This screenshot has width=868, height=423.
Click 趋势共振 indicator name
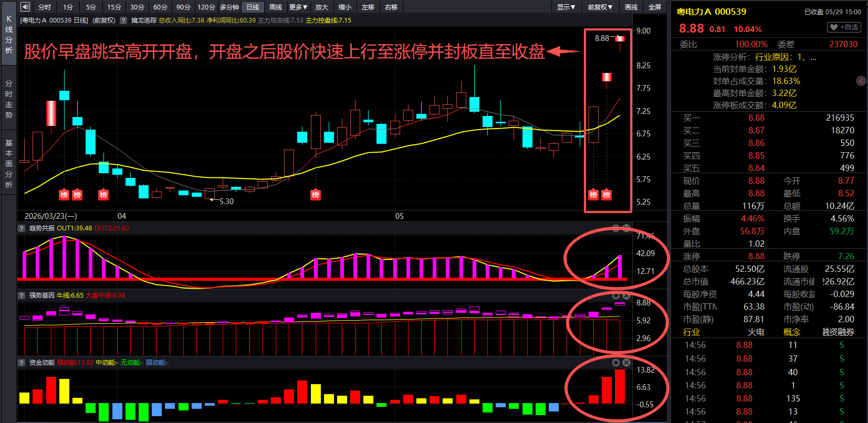click(41, 228)
